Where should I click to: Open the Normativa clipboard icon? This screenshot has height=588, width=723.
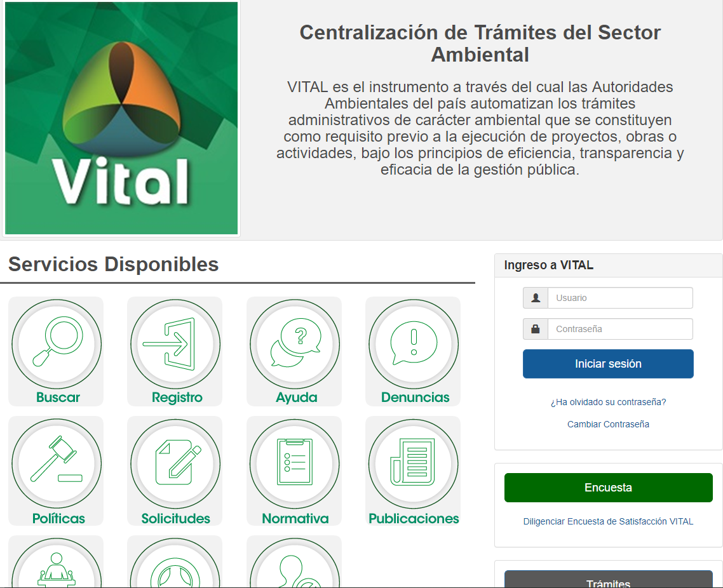(295, 464)
